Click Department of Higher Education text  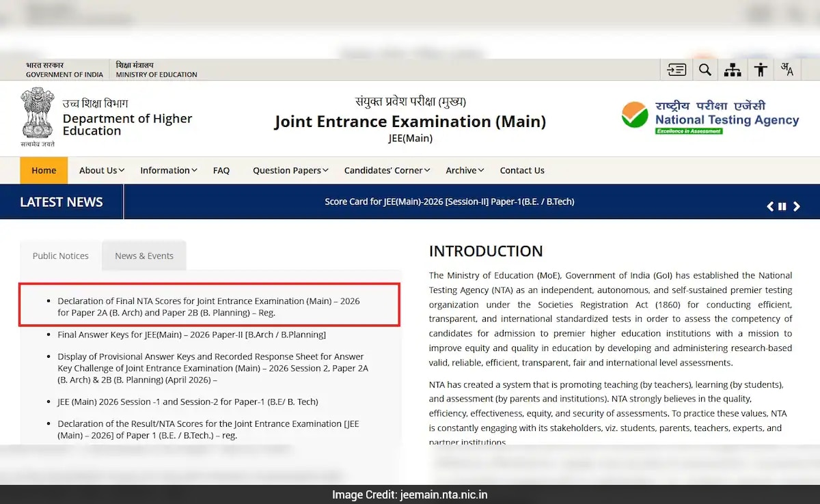(127, 124)
